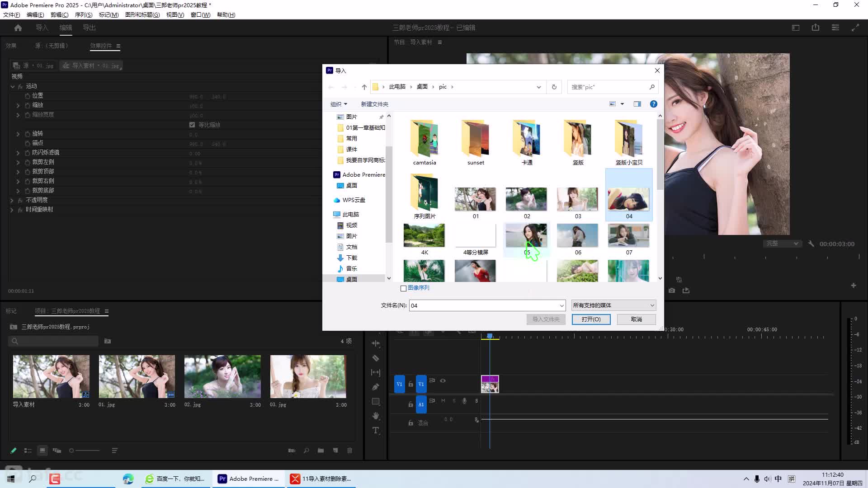Open the program monitor button editor plus

click(854, 286)
